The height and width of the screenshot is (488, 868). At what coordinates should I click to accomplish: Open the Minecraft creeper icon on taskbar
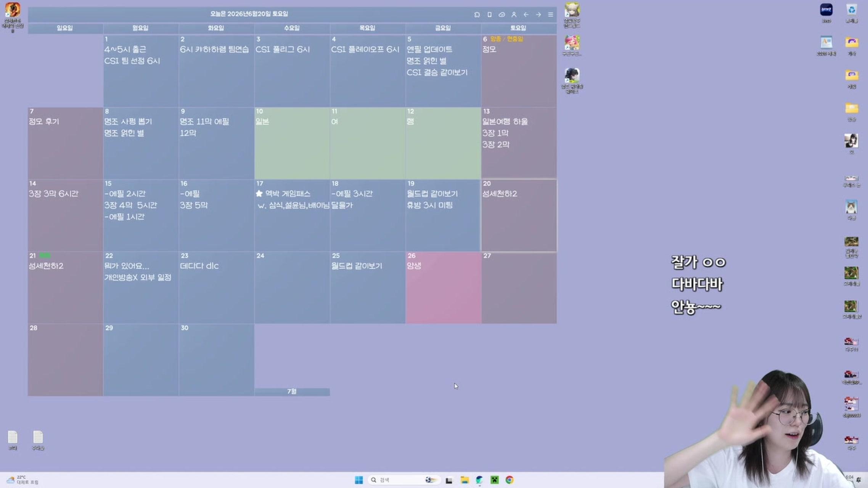[x=495, y=480]
